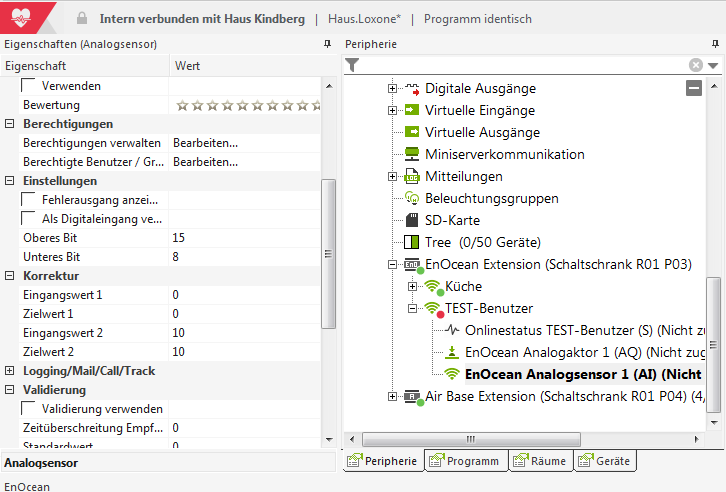Switch to the Programm tab
Screen dimensions: 726x492
click(x=466, y=461)
